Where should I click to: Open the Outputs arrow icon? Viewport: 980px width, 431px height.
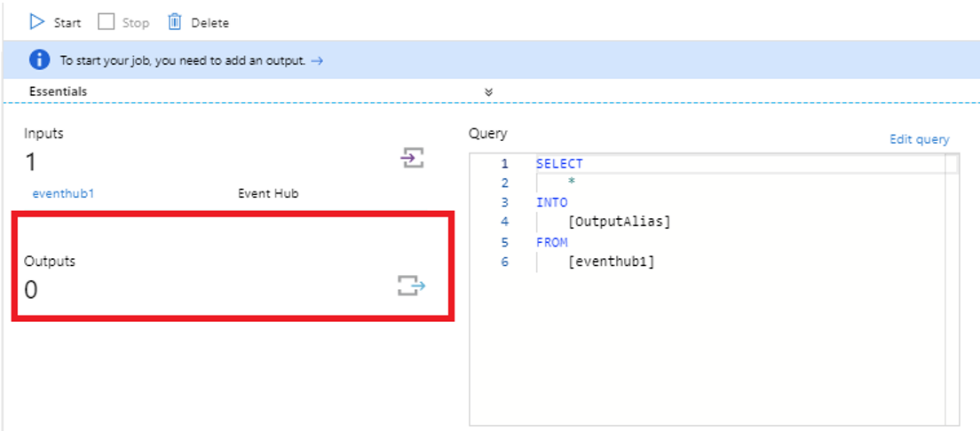(412, 286)
